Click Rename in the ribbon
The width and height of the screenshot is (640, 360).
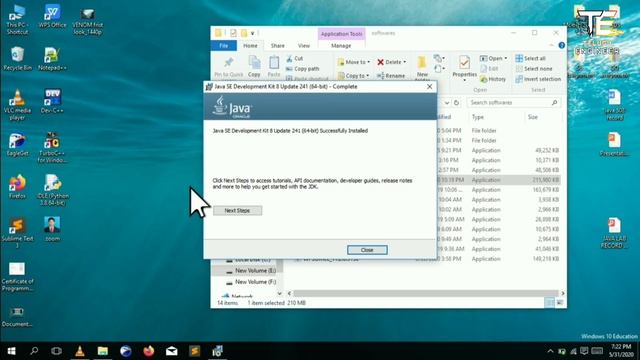391,76
